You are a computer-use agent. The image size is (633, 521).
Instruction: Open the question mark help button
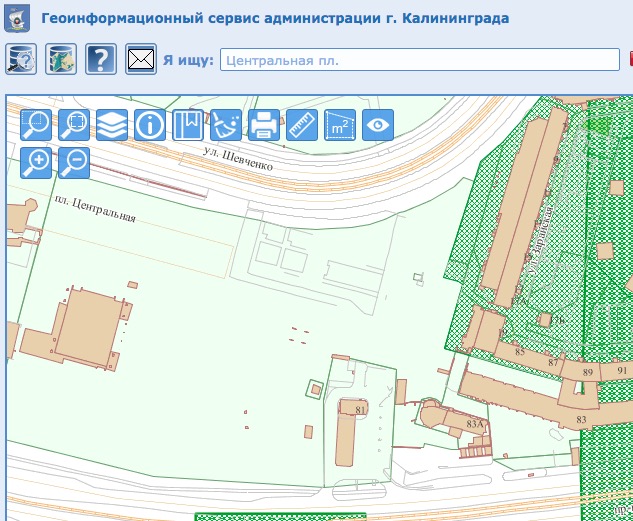coord(101,59)
